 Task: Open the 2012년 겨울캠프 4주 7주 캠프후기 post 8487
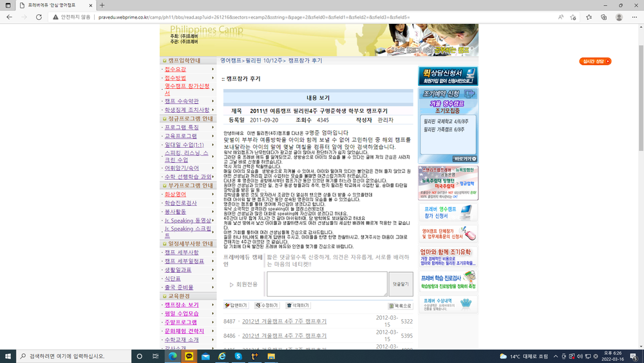[x=284, y=322]
